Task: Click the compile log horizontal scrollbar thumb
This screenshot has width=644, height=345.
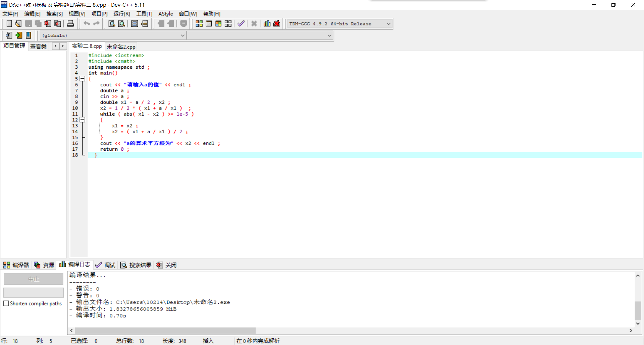Action: pyautogui.click(x=165, y=331)
